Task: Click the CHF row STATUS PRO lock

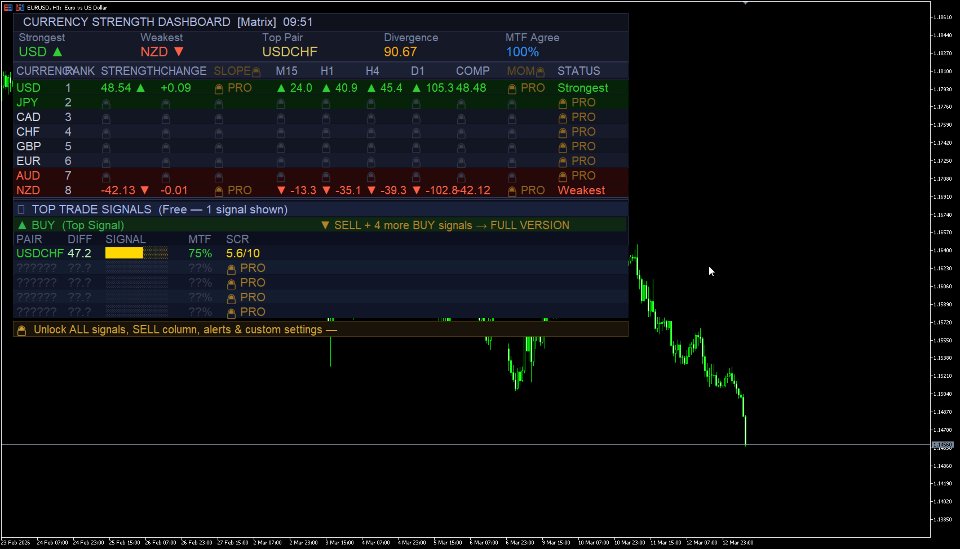Action: [563, 132]
